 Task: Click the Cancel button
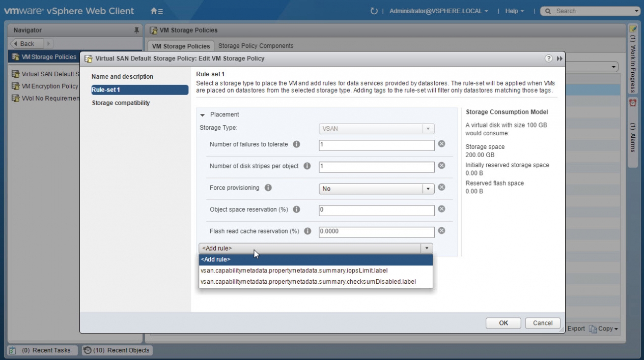coord(542,323)
